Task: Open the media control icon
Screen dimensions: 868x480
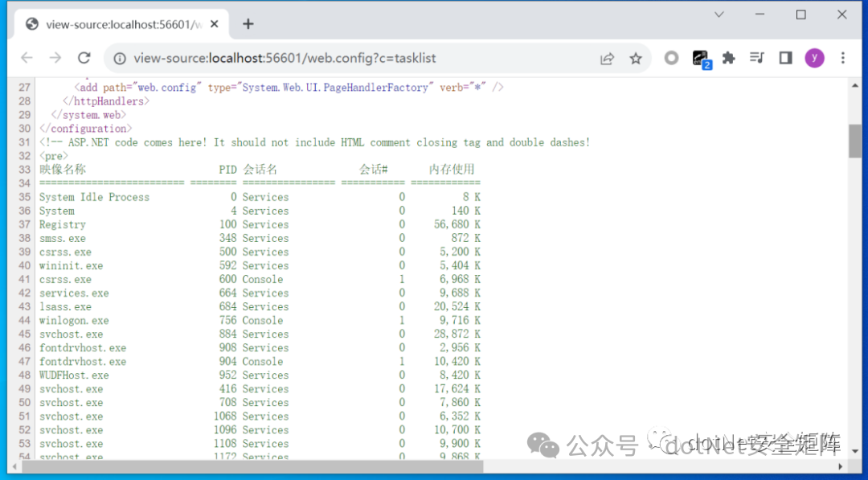Action: pos(757,58)
